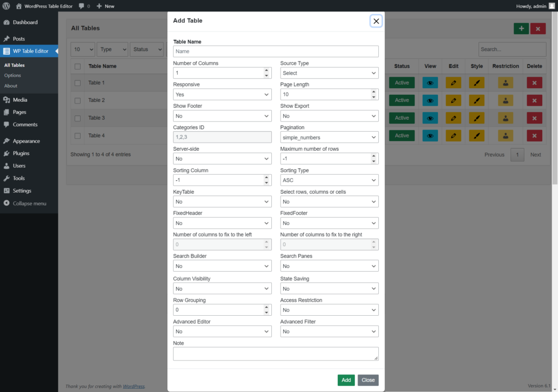The image size is (558, 392).
Task: Click the red bulk delete button above the table
Action: [x=538, y=28]
